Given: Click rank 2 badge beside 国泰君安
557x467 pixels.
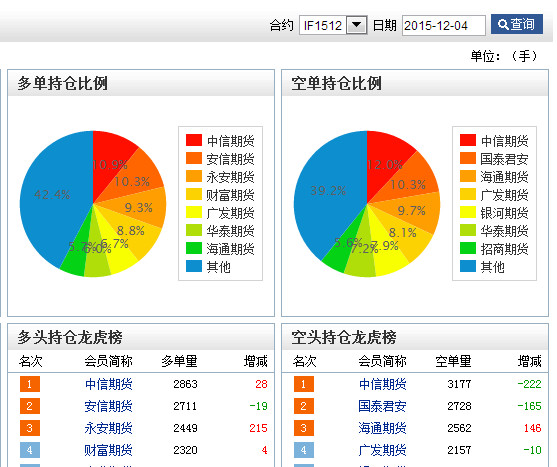Looking at the screenshot, I should 304,406.
